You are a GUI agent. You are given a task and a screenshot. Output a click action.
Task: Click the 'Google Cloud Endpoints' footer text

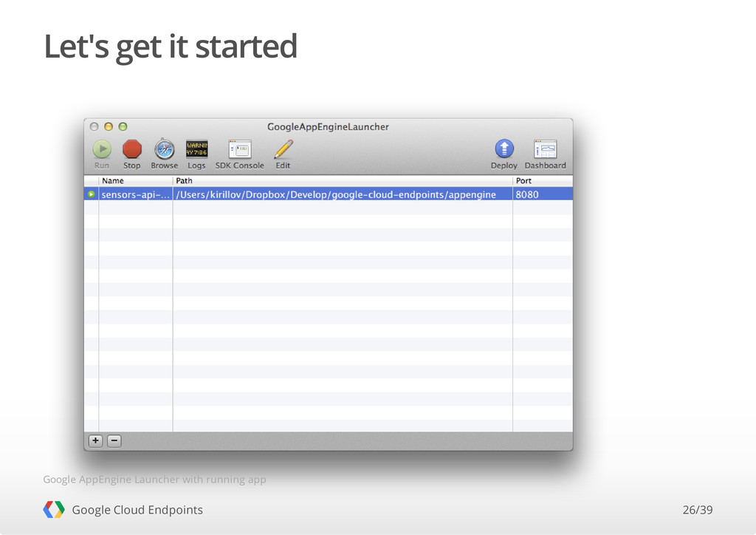pos(137,510)
